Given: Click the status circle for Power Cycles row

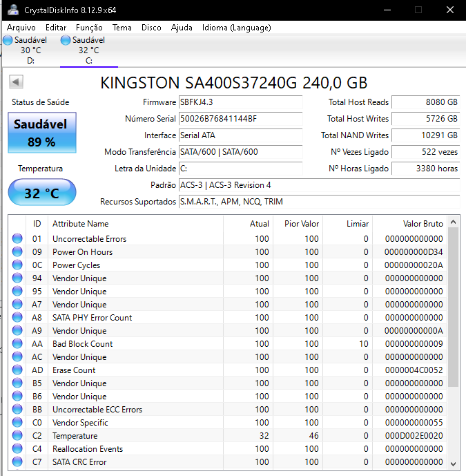Looking at the screenshot, I should tap(17, 265).
